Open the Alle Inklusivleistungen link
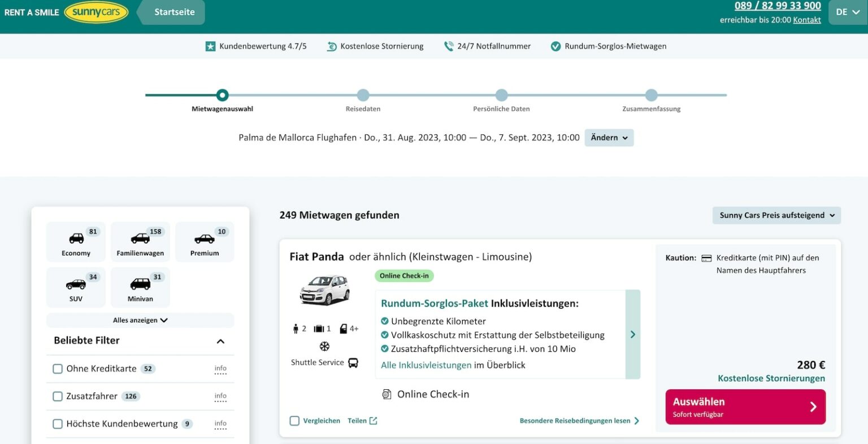 pos(426,365)
